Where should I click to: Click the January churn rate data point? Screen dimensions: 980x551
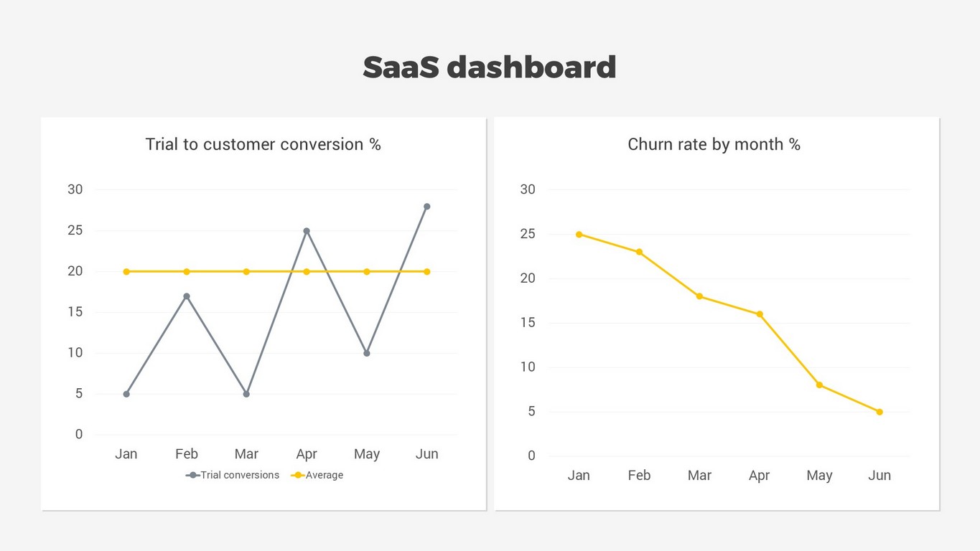579,234
